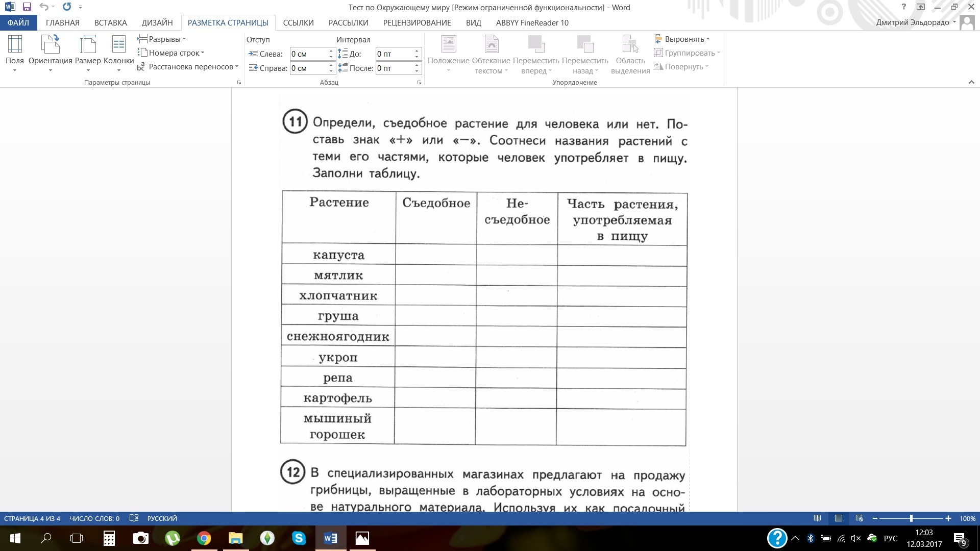Open the ФАЙЛ tab
Image resolution: width=980 pixels, height=551 pixels.
pos(18,23)
